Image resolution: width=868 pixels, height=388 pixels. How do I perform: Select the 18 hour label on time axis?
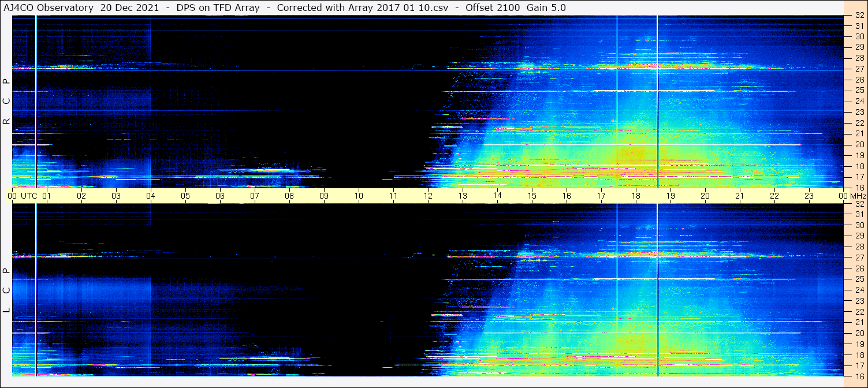tap(636, 196)
